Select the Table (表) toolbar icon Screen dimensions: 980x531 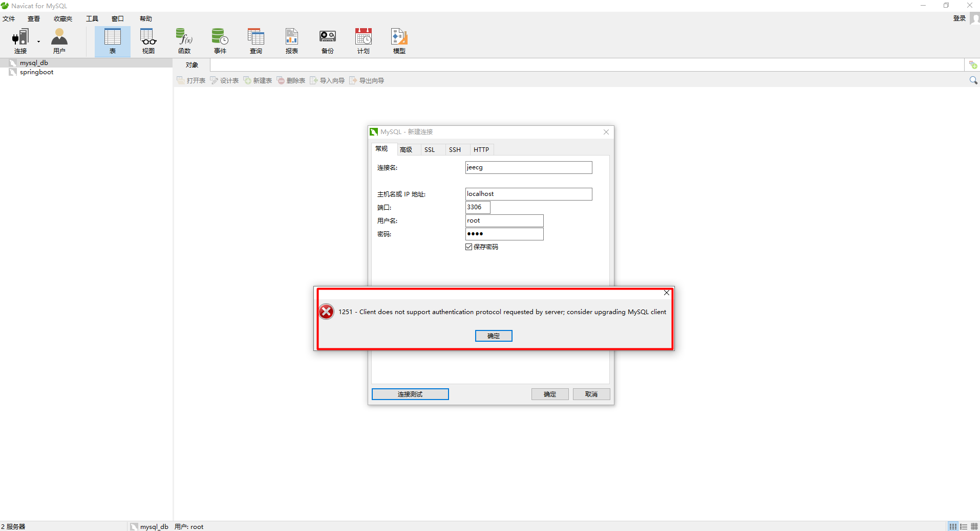click(113, 41)
